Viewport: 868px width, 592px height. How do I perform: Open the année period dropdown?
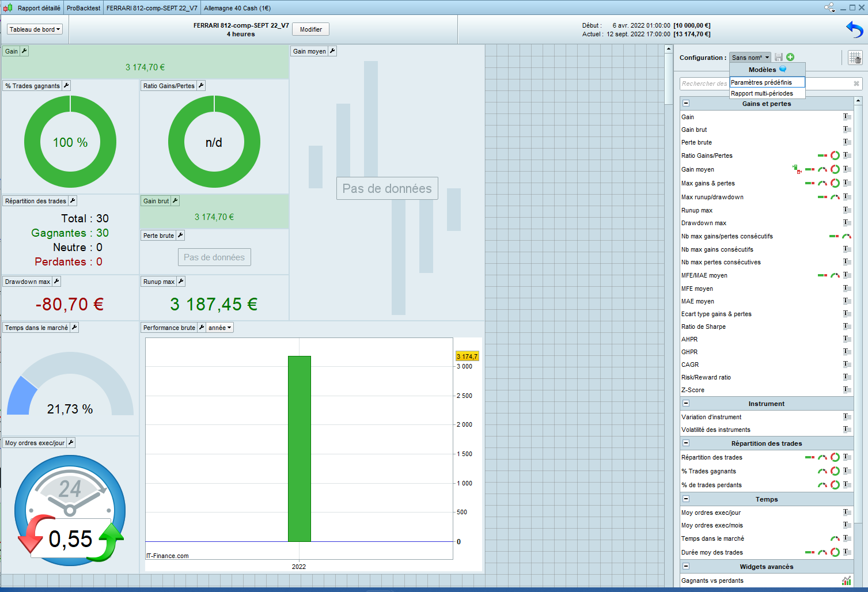coord(219,328)
